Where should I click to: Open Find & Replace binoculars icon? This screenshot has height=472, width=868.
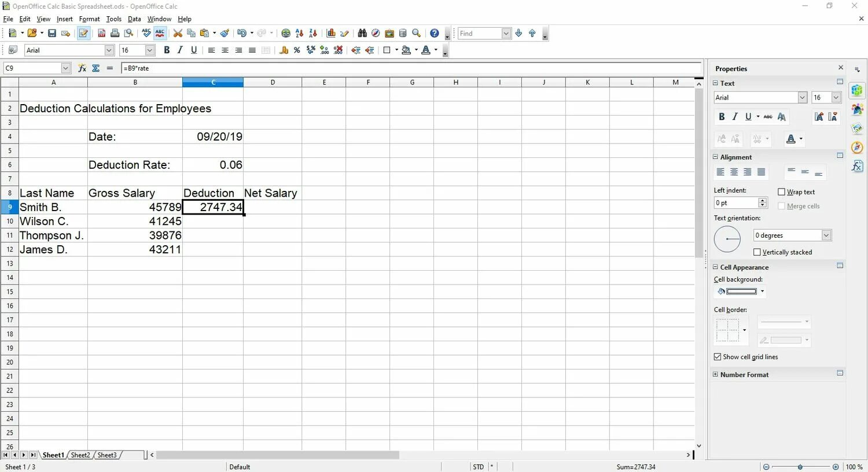pos(362,34)
